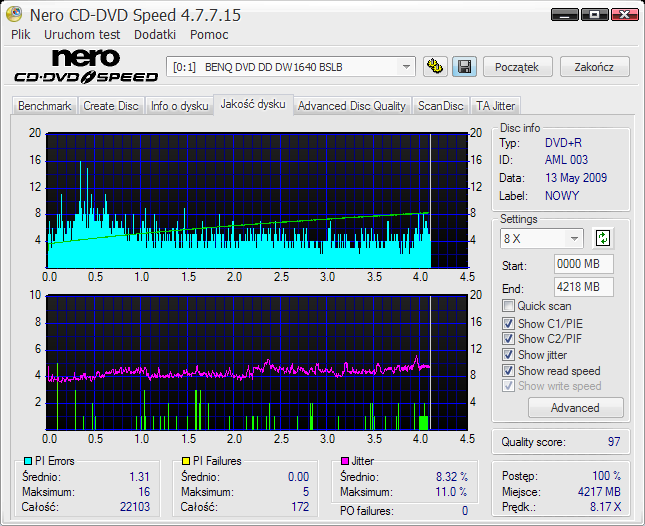The width and height of the screenshot is (645, 526).
Task: Click the cyan PI Errors legend swatch
Action: click(x=28, y=461)
